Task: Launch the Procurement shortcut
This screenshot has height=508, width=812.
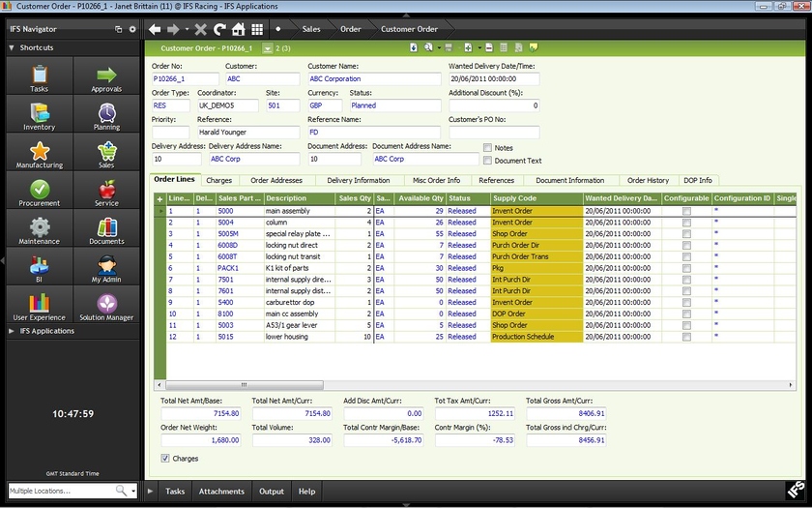Action: pos(40,190)
